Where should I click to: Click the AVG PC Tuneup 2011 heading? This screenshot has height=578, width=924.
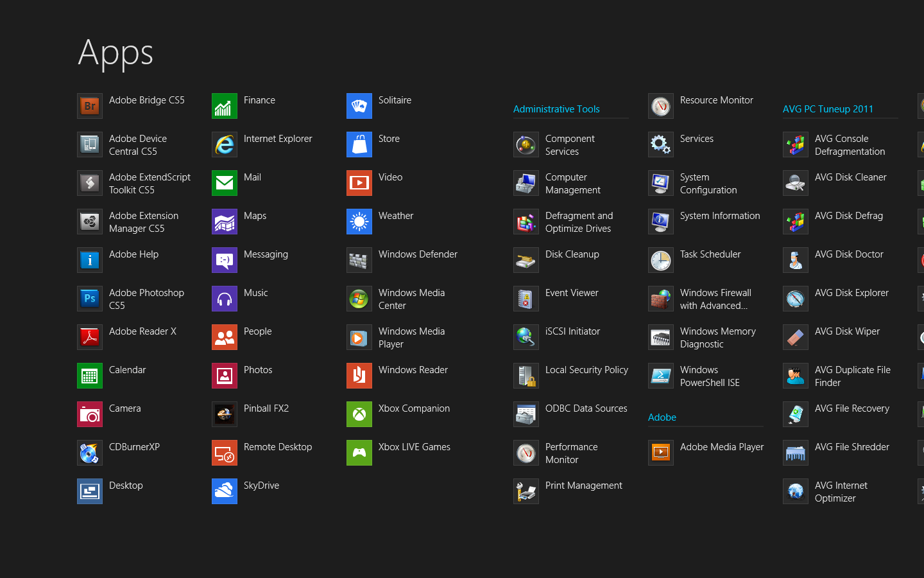point(828,109)
